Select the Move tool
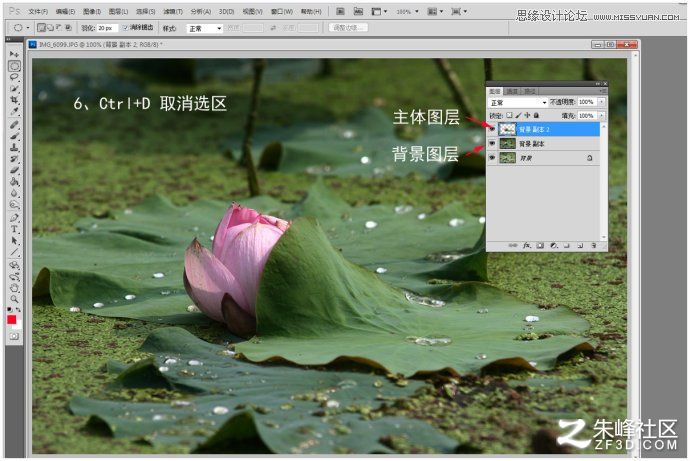The width and height of the screenshot is (690, 461). click(x=15, y=54)
